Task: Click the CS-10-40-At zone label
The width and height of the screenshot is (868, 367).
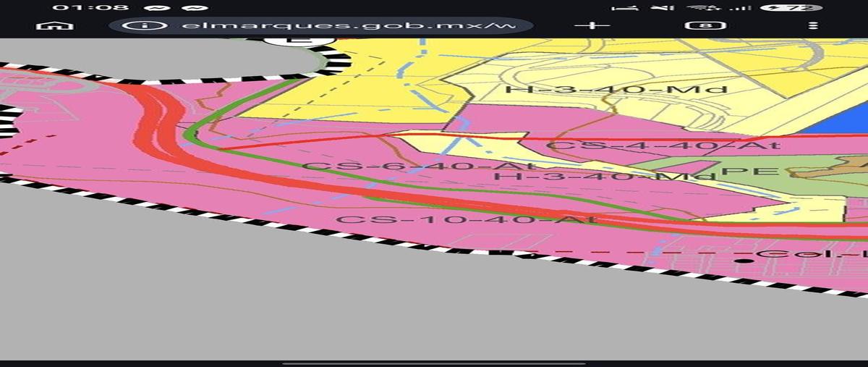Action: (x=466, y=219)
